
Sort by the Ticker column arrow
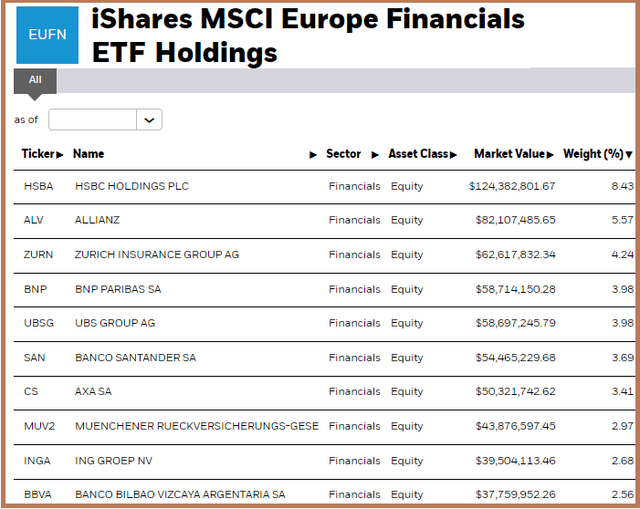pos(60,155)
